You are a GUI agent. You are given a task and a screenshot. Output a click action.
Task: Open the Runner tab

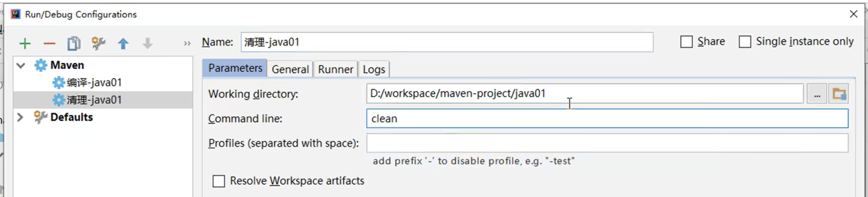(x=335, y=69)
